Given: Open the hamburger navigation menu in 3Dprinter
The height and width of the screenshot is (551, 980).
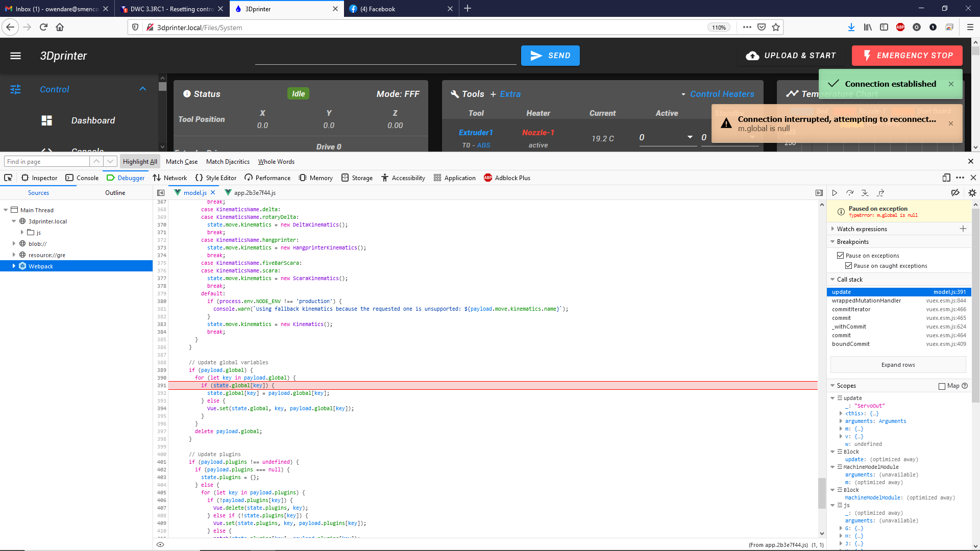Looking at the screenshot, I should [15, 56].
